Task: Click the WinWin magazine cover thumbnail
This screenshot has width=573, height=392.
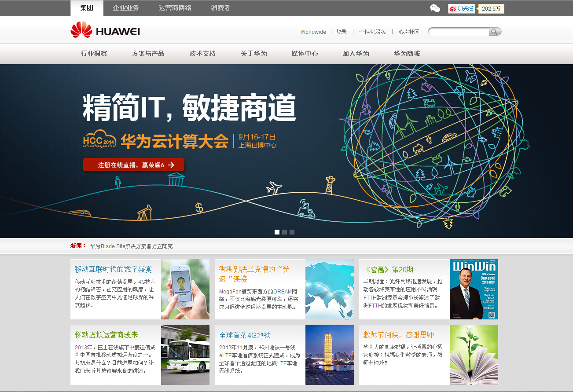Action: coord(474,289)
